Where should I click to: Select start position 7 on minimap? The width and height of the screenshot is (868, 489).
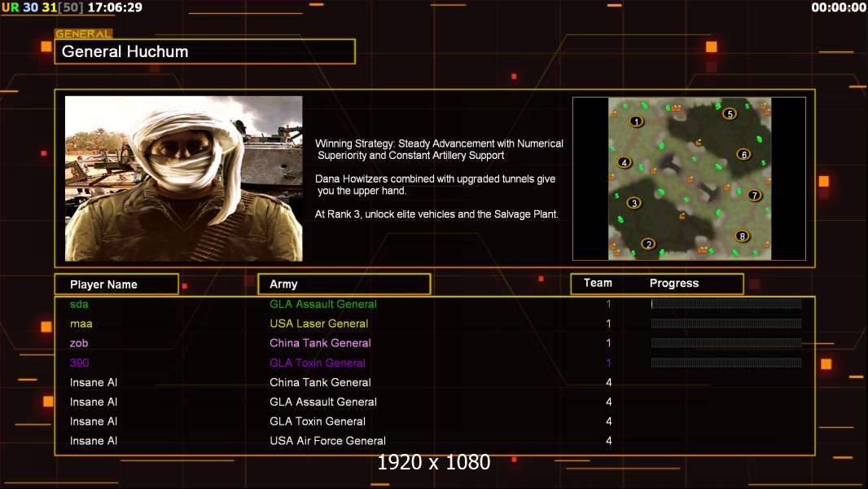click(754, 195)
